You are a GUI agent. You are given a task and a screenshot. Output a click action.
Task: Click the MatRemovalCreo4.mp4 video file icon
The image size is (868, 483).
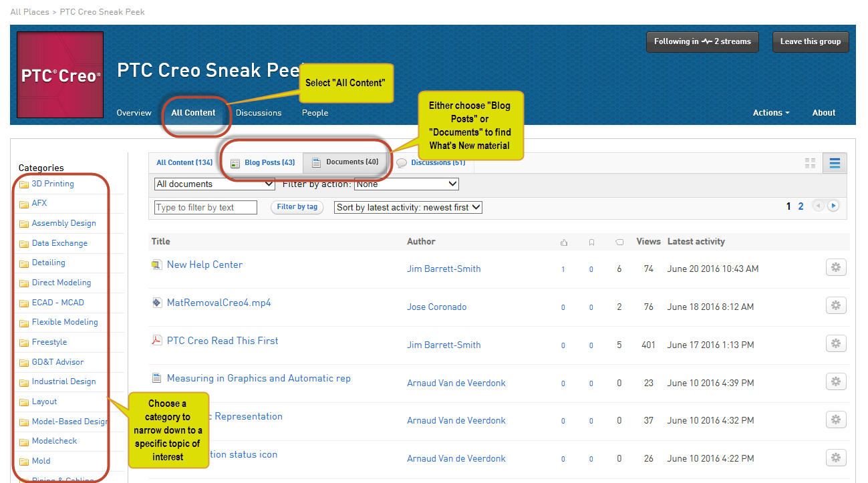(157, 303)
